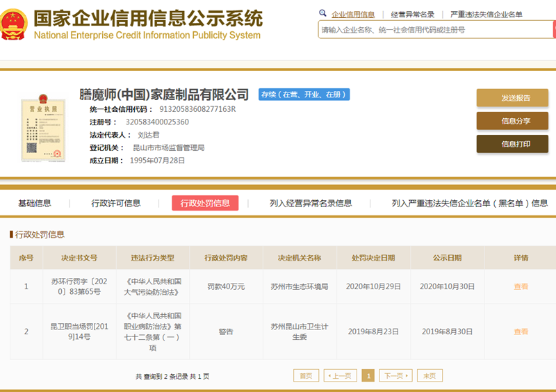
Task: Go to the 列入经营异常名录信息 tab
Action: pyautogui.click(x=311, y=203)
